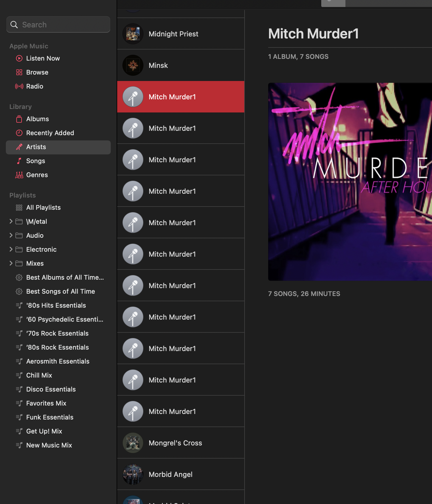Select Mongrel's Cross artist row
Viewport: 432px width, 504px height.
(181, 443)
